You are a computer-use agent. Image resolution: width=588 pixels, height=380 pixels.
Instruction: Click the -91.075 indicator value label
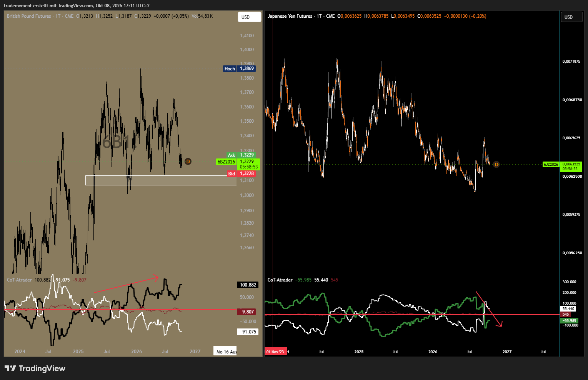248,332
